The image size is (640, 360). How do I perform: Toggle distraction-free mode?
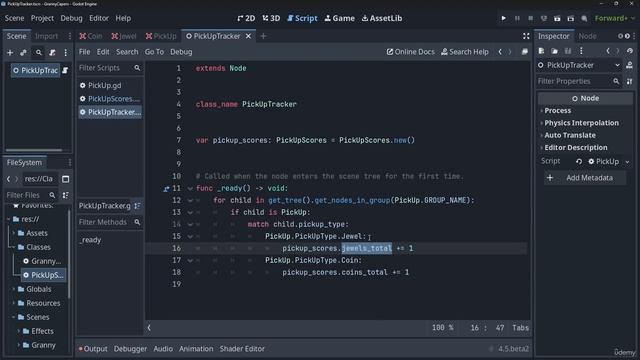coord(526,36)
